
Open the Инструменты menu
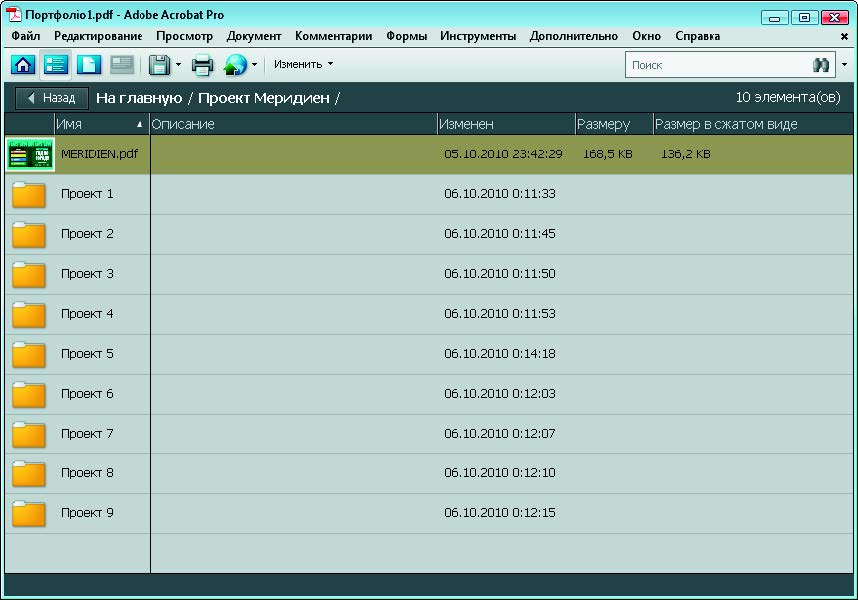pyautogui.click(x=478, y=36)
